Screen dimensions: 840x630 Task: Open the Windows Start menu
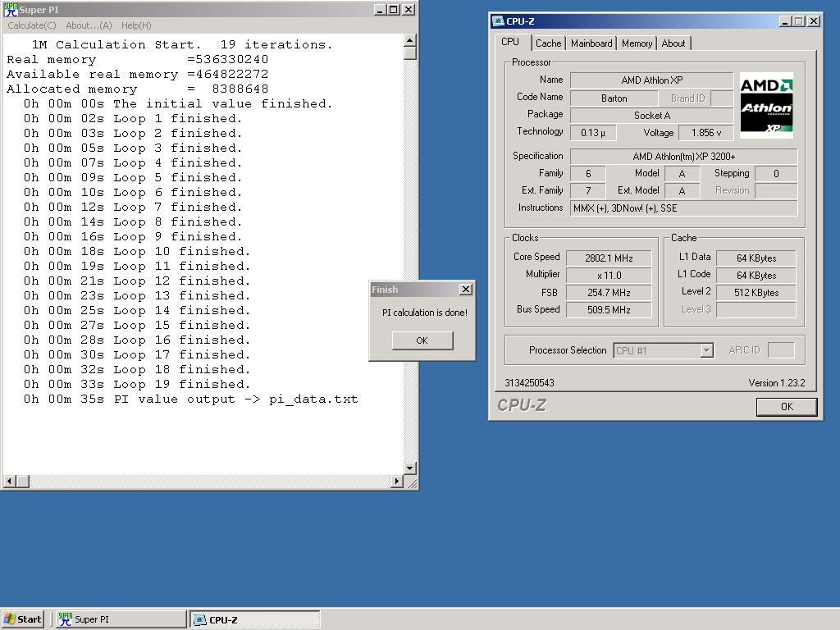point(23,619)
